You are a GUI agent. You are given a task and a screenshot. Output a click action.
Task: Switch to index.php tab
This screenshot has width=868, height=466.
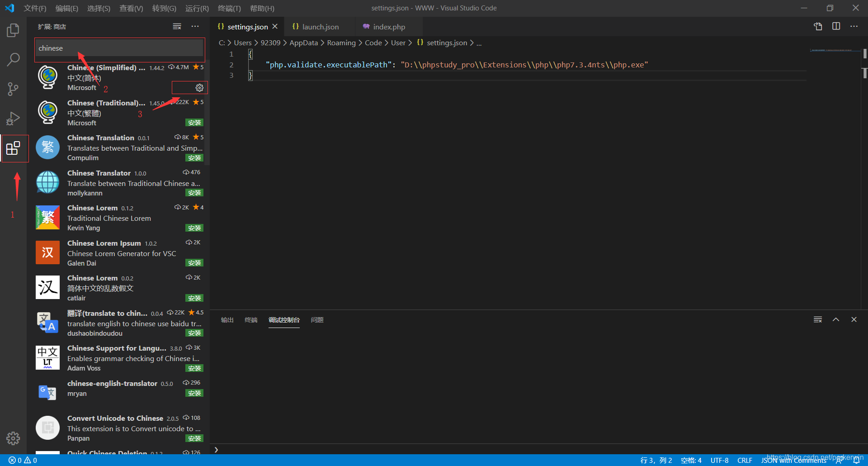pos(389,27)
